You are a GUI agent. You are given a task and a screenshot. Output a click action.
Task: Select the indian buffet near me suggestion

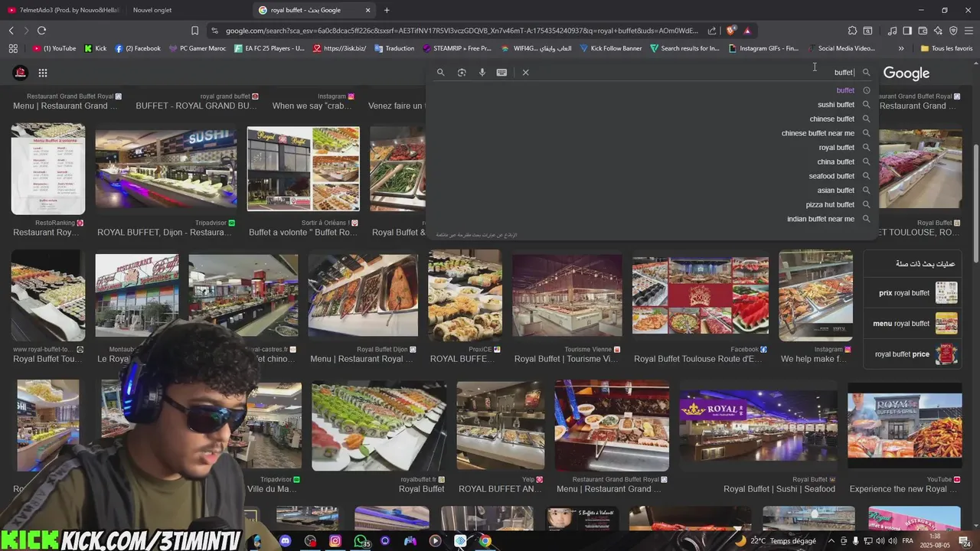821,219
